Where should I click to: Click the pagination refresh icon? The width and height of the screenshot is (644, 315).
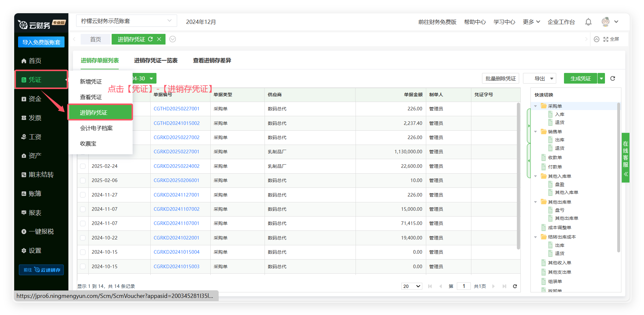515,286
